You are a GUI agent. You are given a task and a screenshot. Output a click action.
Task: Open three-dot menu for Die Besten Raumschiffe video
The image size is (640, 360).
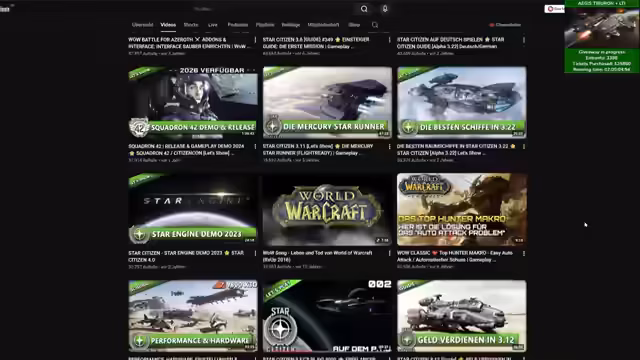click(x=524, y=146)
